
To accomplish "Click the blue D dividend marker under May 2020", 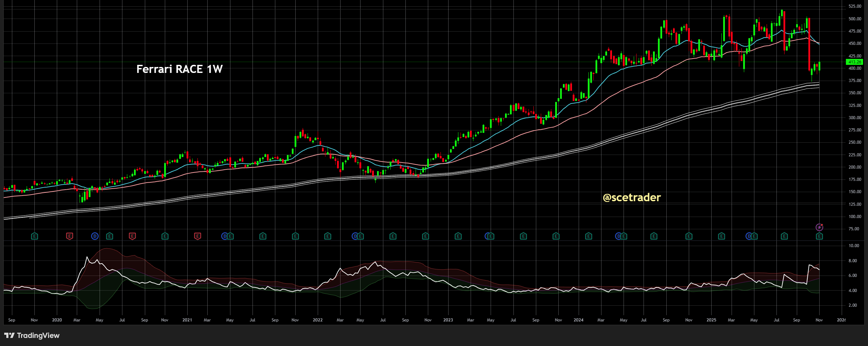I will point(94,236).
